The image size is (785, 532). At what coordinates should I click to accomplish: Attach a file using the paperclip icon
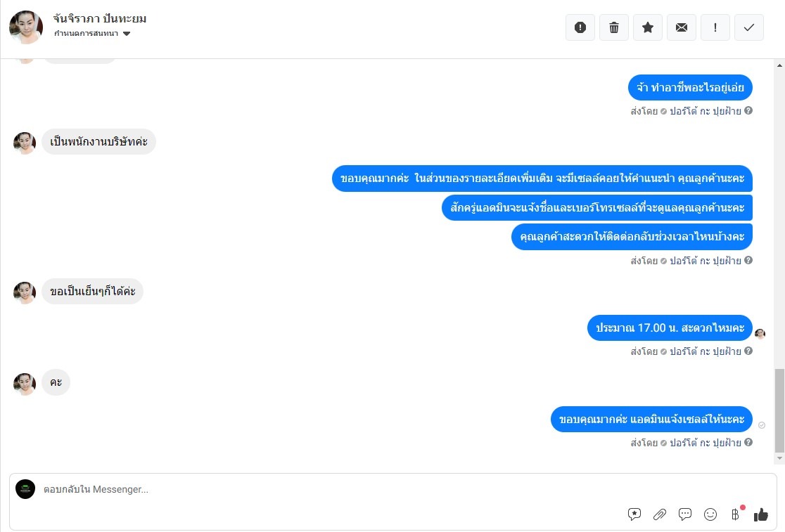660,514
